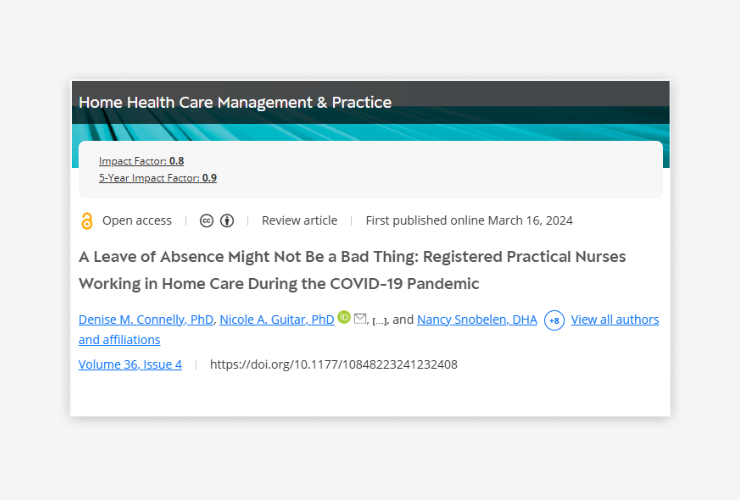
Task: Expand the +8 additional authors badge
Action: tap(554, 321)
